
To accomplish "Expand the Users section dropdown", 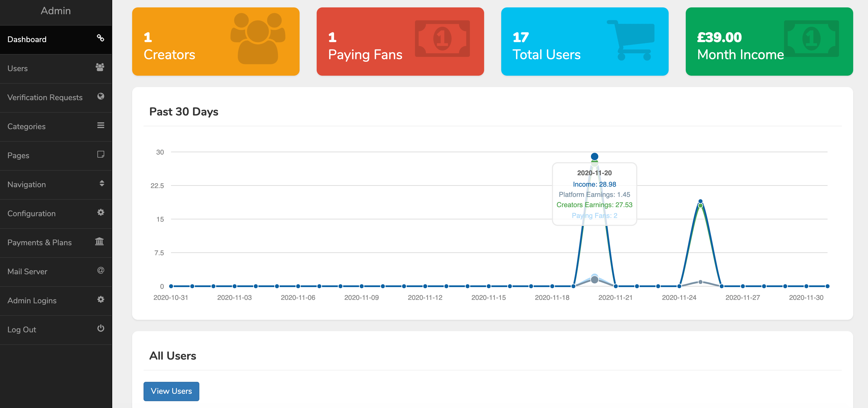I will tap(55, 68).
